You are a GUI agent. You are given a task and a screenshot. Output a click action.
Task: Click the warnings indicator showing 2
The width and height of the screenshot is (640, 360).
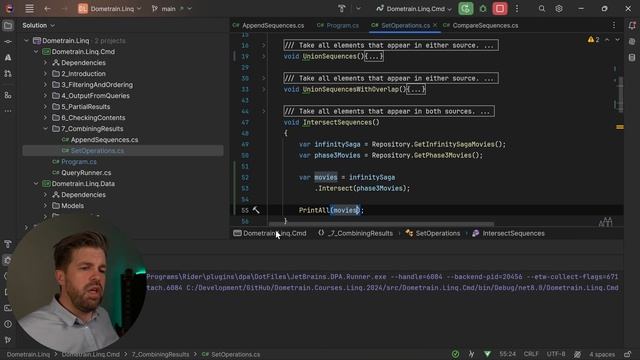tap(593, 40)
